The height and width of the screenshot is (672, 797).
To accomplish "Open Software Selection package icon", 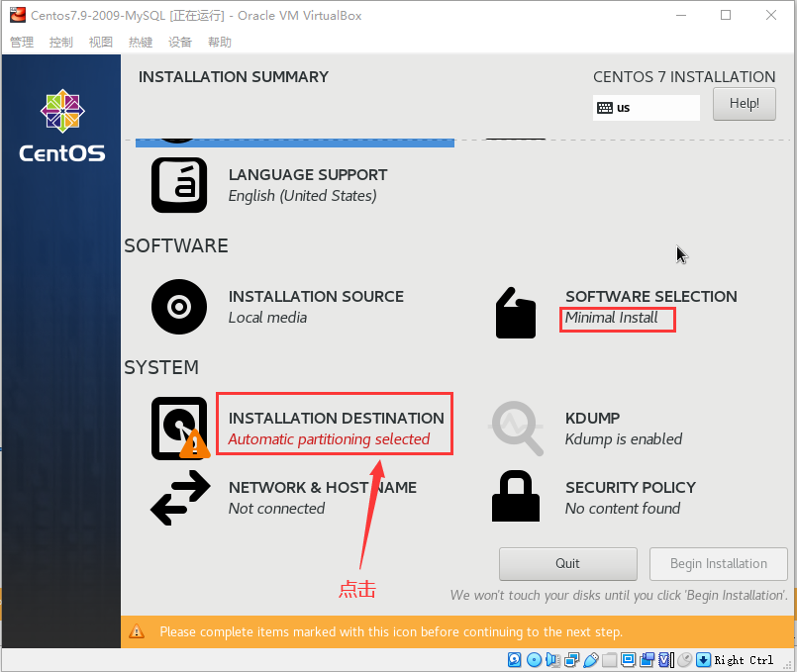I will click(x=516, y=313).
